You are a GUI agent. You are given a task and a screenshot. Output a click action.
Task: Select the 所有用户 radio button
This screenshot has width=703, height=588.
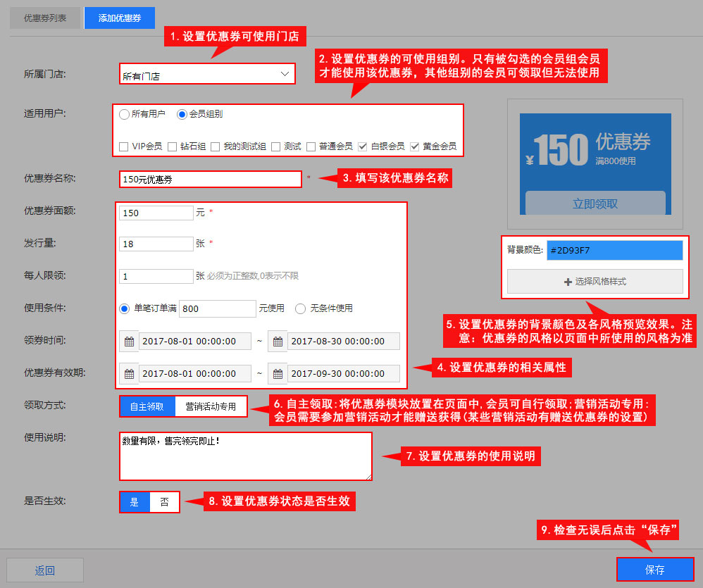tap(124, 114)
